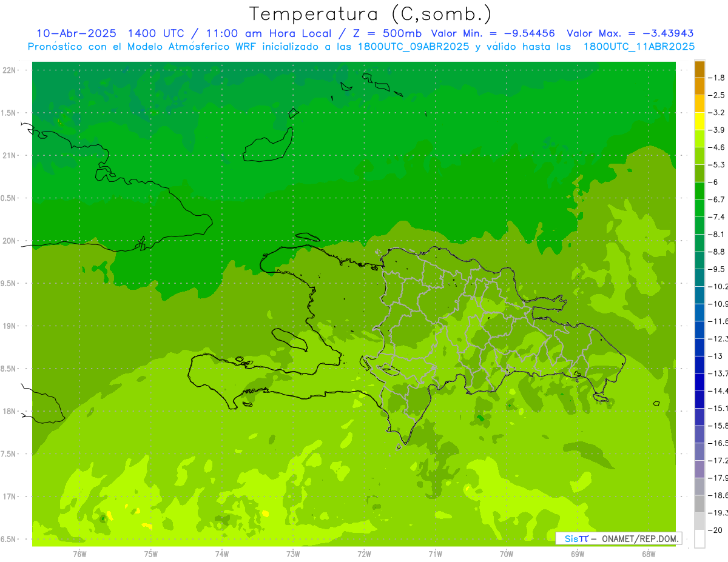
Task: Select dark blue swatch between -13 and -13.7
Action: pyautogui.click(x=699, y=365)
